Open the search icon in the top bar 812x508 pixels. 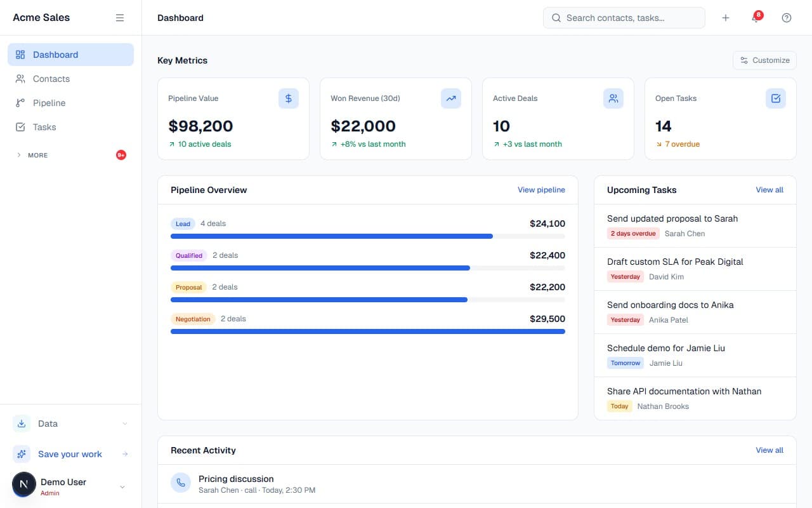[556, 17]
